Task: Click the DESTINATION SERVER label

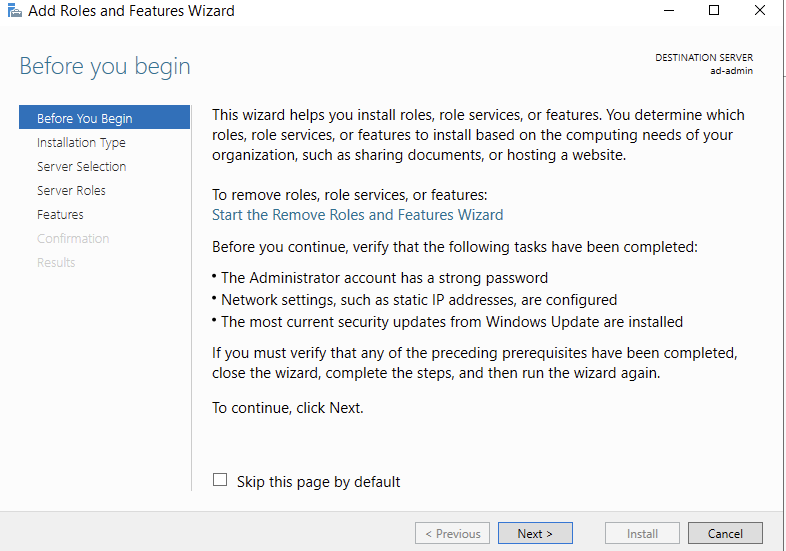Action: [704, 58]
